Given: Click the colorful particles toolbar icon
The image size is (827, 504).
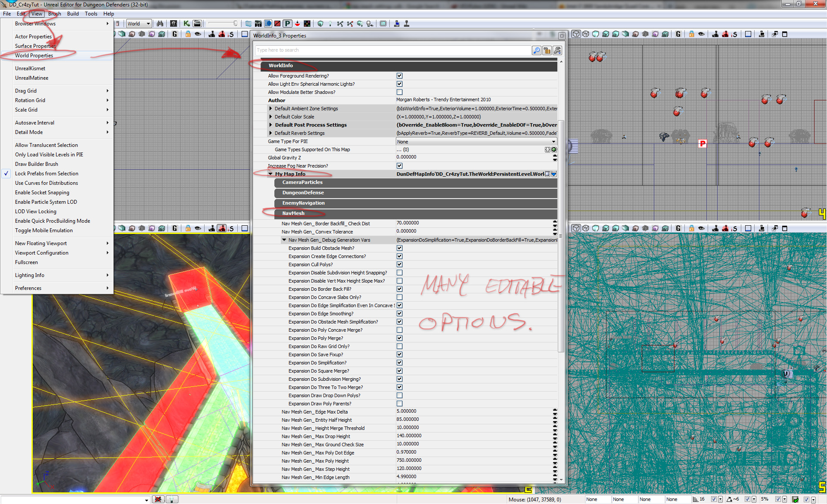Looking at the screenshot, I should click(x=307, y=24).
